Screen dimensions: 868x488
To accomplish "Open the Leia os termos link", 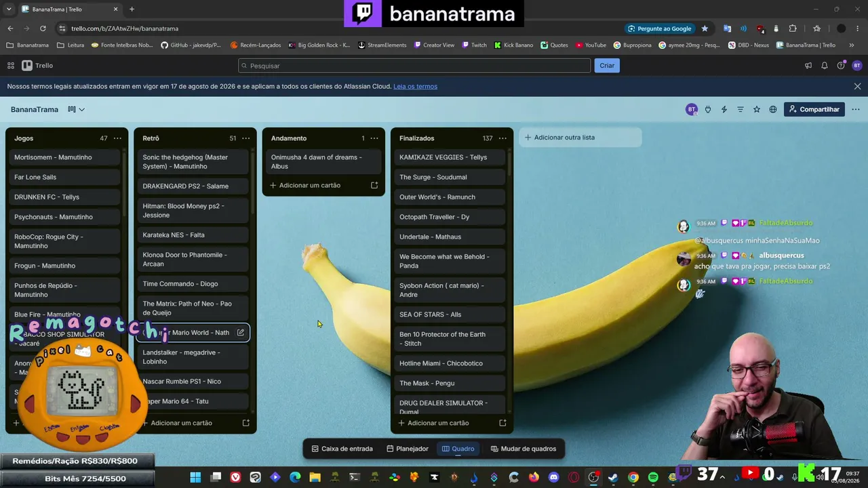I will [x=415, y=86].
